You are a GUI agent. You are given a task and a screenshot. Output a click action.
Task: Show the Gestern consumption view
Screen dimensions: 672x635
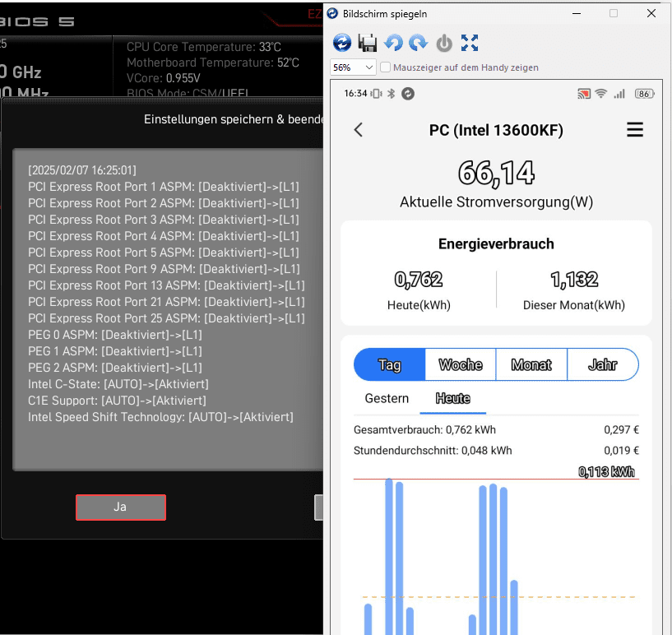tap(387, 398)
